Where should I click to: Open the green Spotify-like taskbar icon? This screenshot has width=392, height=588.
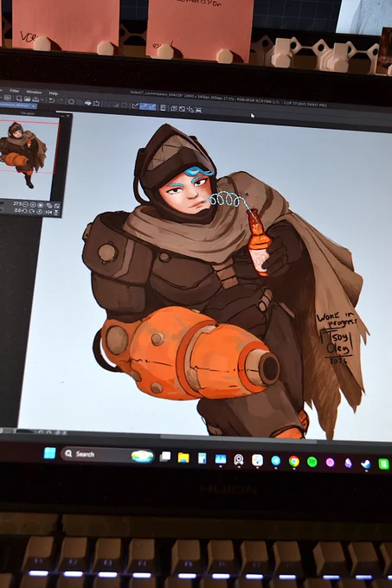[x=312, y=462]
